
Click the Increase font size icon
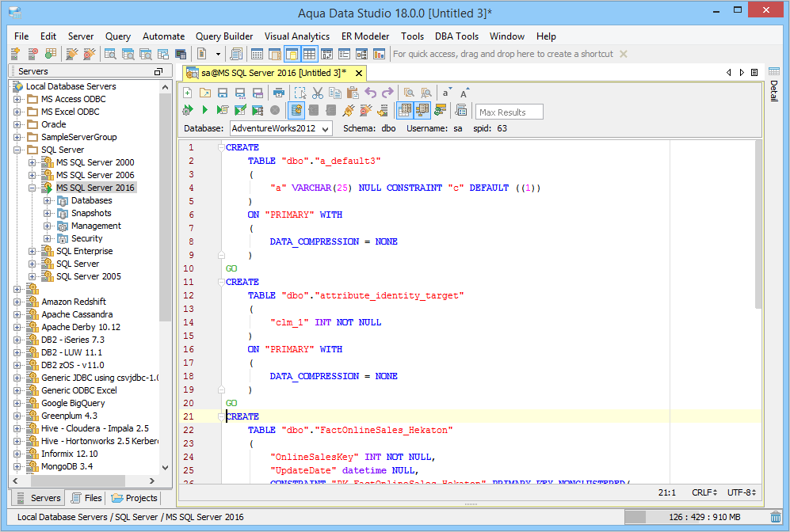[464, 93]
